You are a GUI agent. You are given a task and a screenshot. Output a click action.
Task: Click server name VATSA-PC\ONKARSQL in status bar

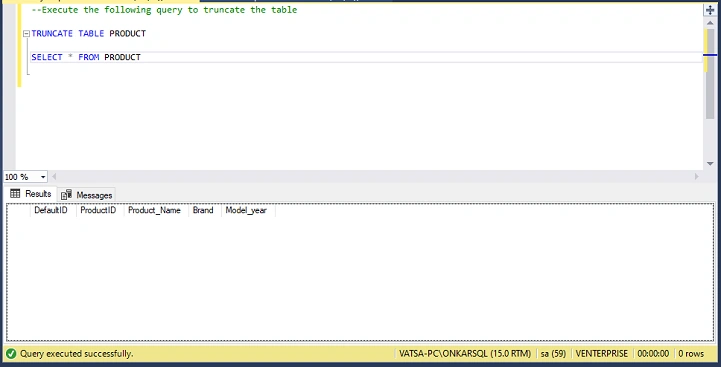point(465,354)
